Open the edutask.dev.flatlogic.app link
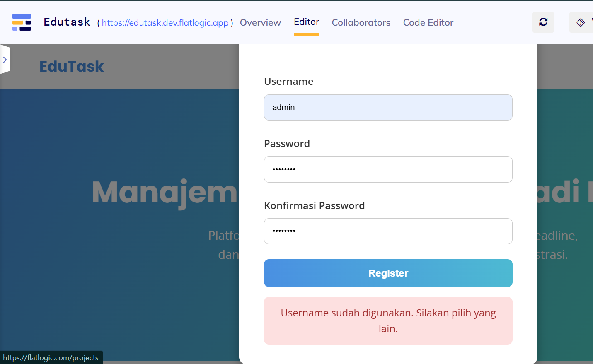 click(x=165, y=23)
